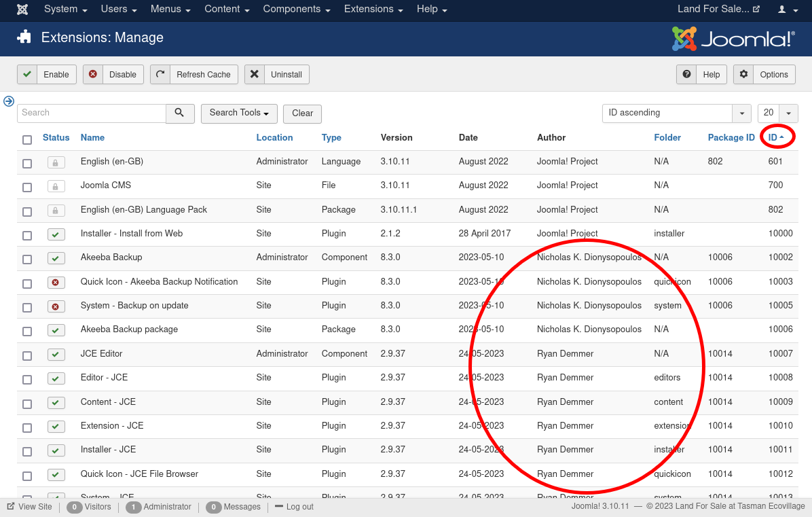
Task: Open the System menu
Action: tap(66, 10)
